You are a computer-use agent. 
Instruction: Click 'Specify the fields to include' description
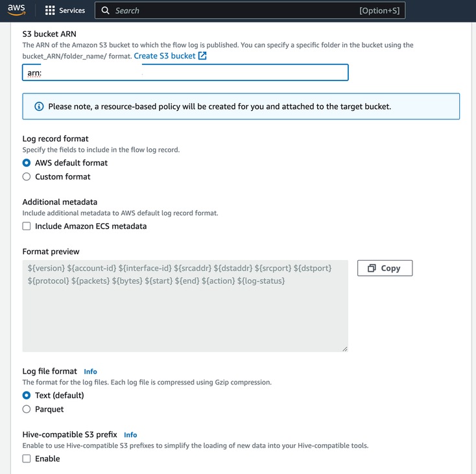tap(101, 150)
